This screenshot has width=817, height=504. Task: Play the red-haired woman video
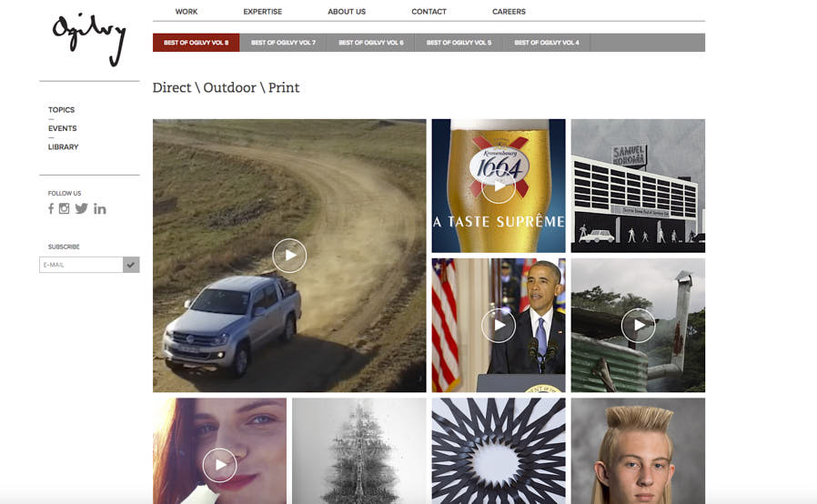(x=219, y=465)
